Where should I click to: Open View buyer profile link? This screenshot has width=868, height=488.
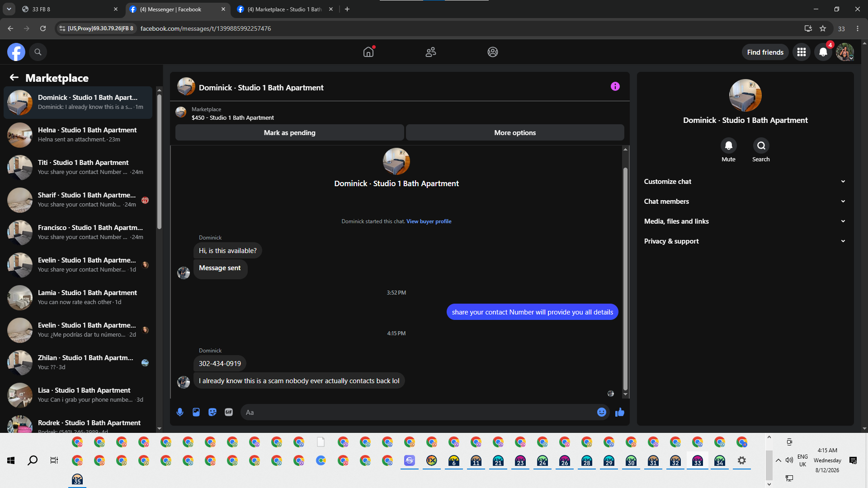click(429, 221)
